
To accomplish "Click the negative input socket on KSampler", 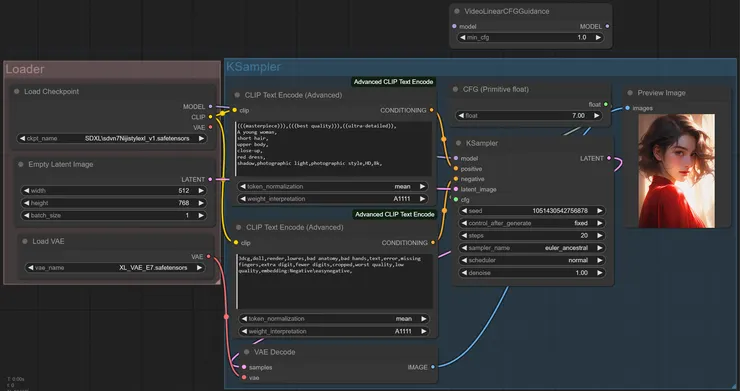I will pyautogui.click(x=456, y=179).
